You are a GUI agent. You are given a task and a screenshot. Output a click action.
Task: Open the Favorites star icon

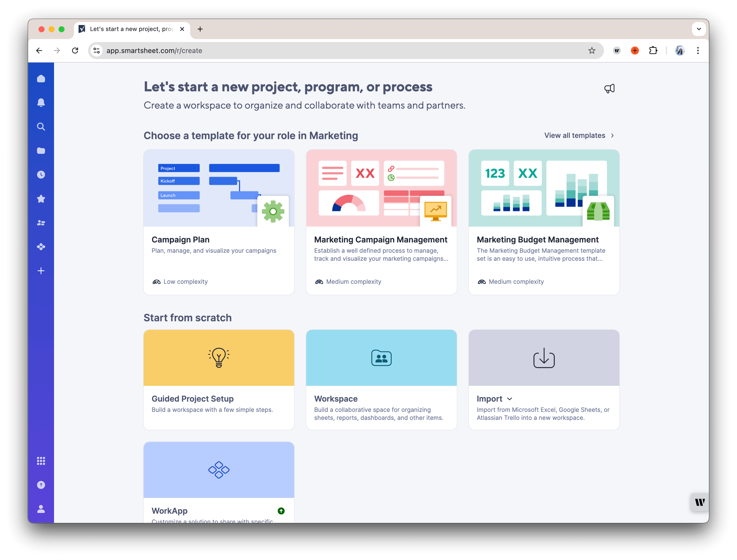(41, 199)
